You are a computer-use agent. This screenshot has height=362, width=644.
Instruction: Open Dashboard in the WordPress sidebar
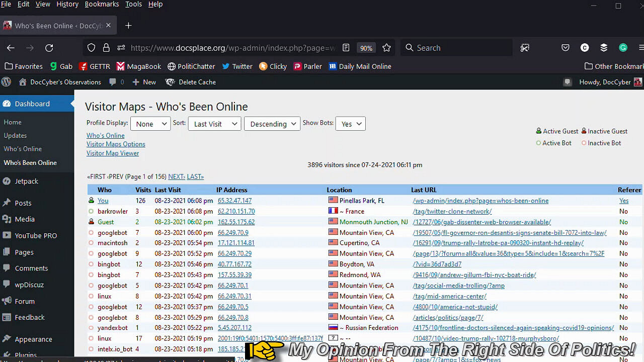click(x=32, y=104)
